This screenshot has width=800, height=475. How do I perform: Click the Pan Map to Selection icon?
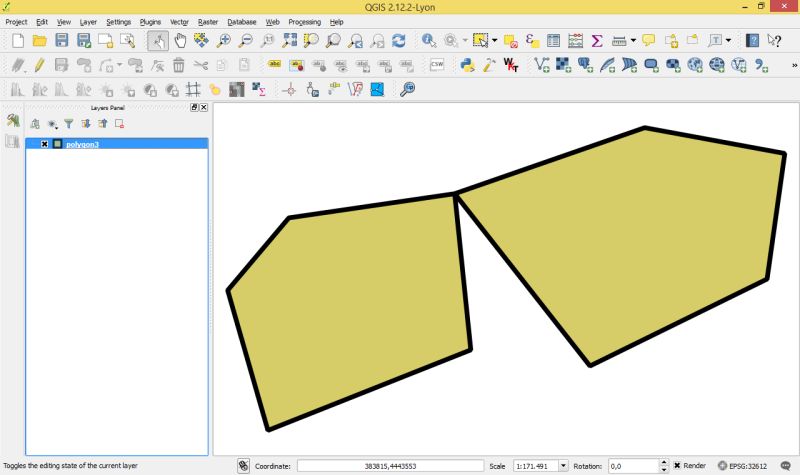pyautogui.click(x=201, y=40)
